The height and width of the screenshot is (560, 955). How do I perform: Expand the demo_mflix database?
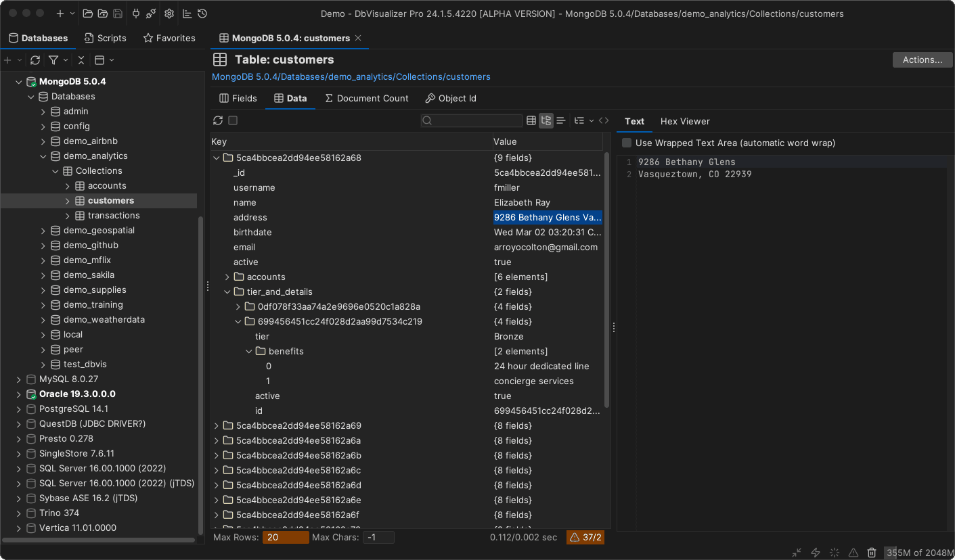coord(43,260)
